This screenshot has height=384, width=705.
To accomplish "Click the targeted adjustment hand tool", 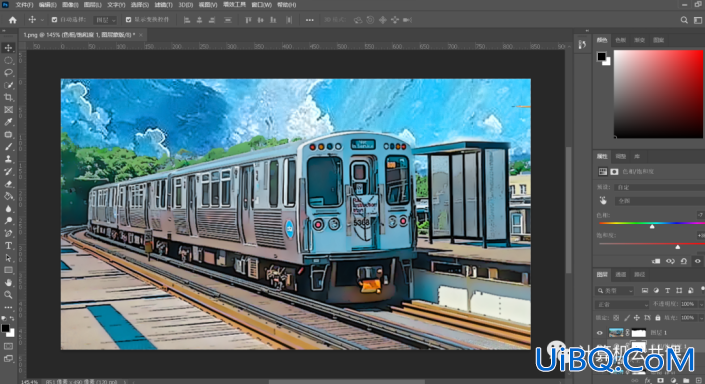I will click(x=603, y=201).
